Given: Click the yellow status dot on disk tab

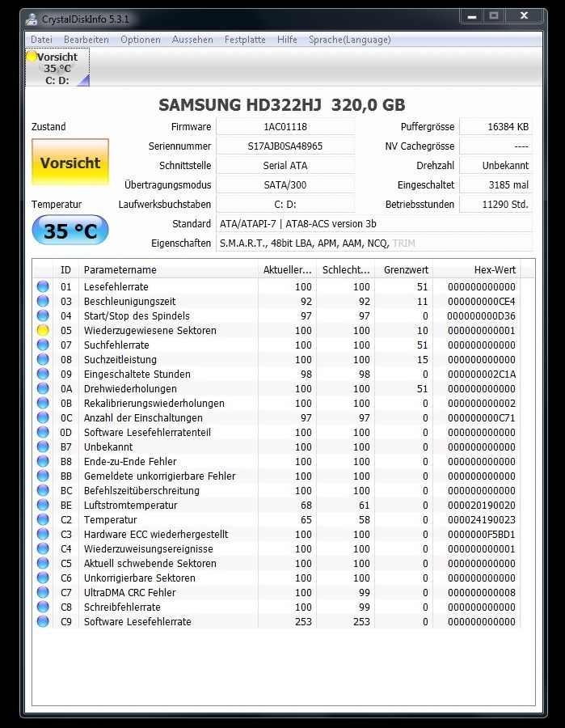Looking at the screenshot, I should tap(32, 56).
